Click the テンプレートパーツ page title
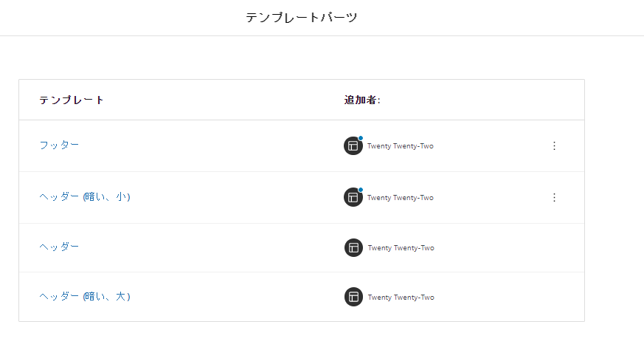 [302, 18]
